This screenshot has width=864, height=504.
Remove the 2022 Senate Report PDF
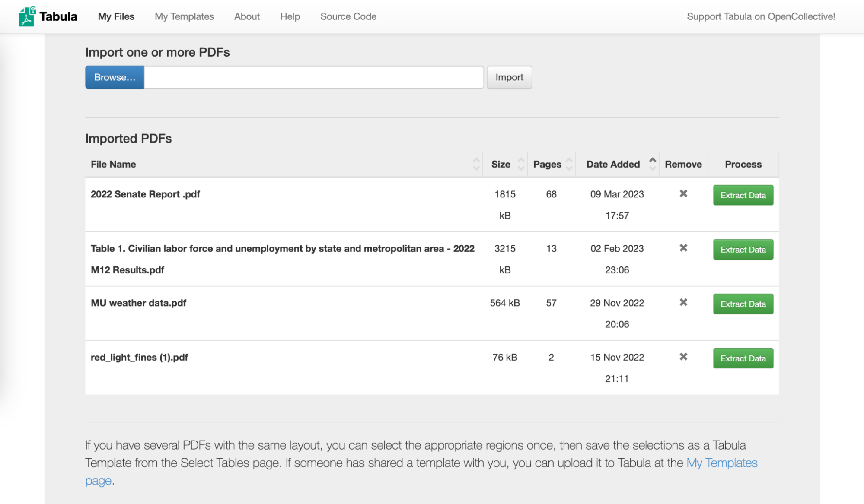(683, 193)
